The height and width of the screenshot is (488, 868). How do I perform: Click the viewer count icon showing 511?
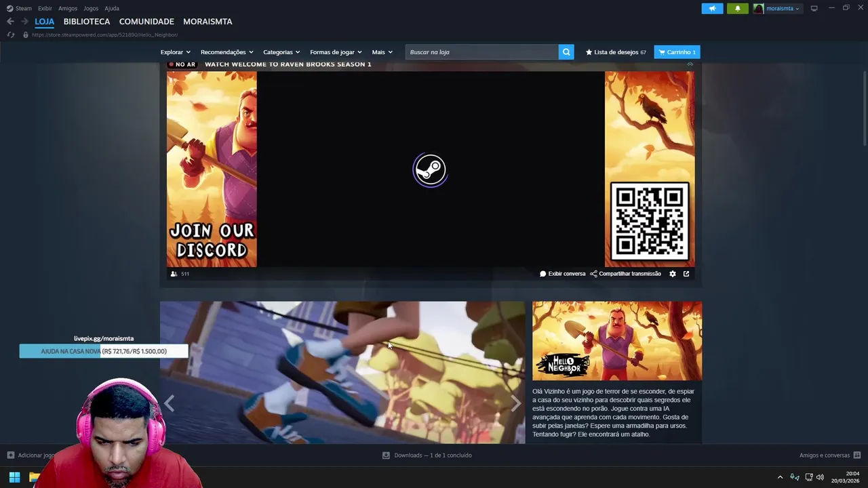point(174,274)
